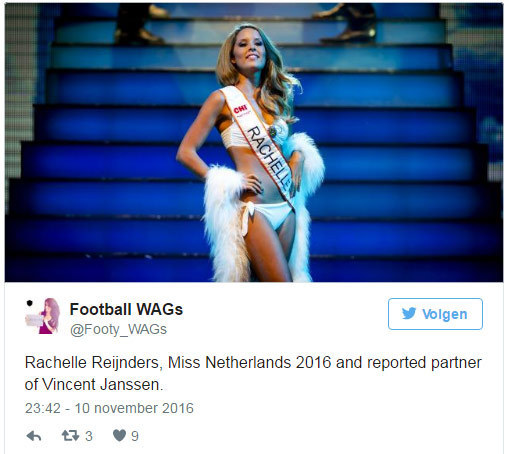Click the date 10 november 2016
The image size is (509, 454).
(x=134, y=408)
